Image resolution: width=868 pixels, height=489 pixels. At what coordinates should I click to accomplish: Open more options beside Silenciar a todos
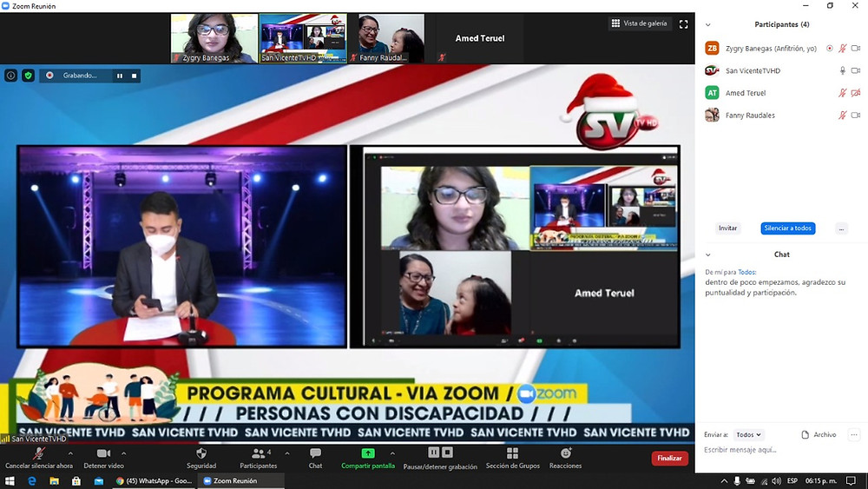(x=841, y=228)
